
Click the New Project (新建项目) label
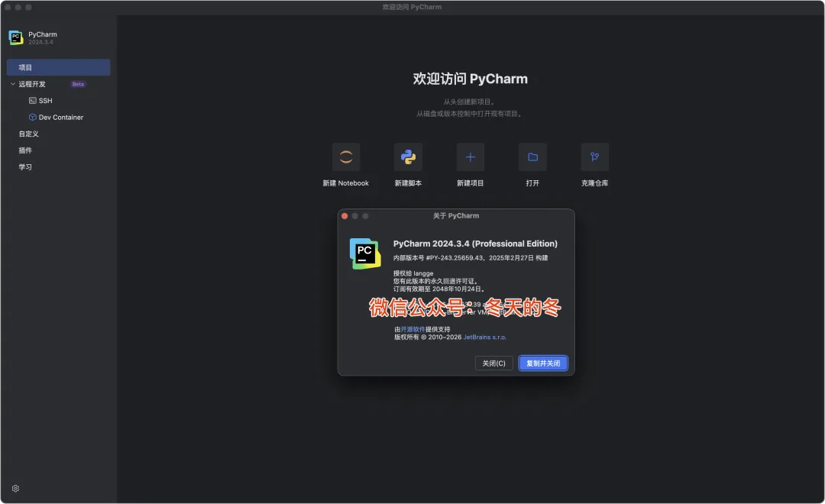pos(471,183)
